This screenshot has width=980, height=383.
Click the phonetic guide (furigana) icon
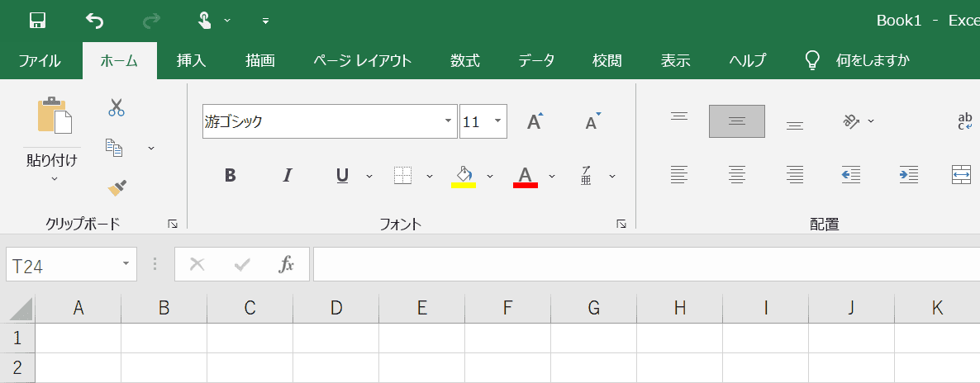click(586, 176)
